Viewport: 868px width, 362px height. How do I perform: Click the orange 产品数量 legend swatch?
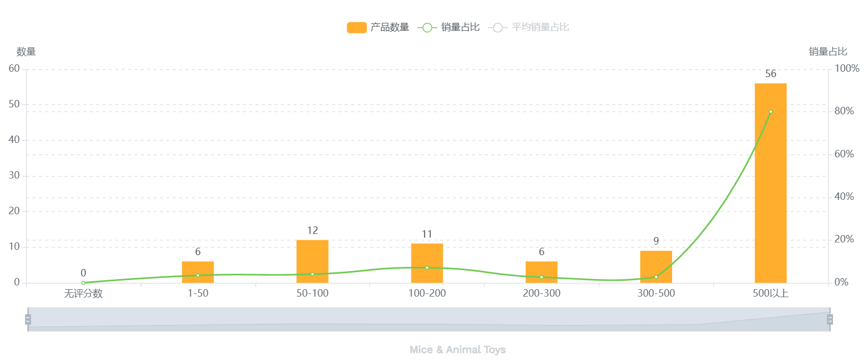357,28
